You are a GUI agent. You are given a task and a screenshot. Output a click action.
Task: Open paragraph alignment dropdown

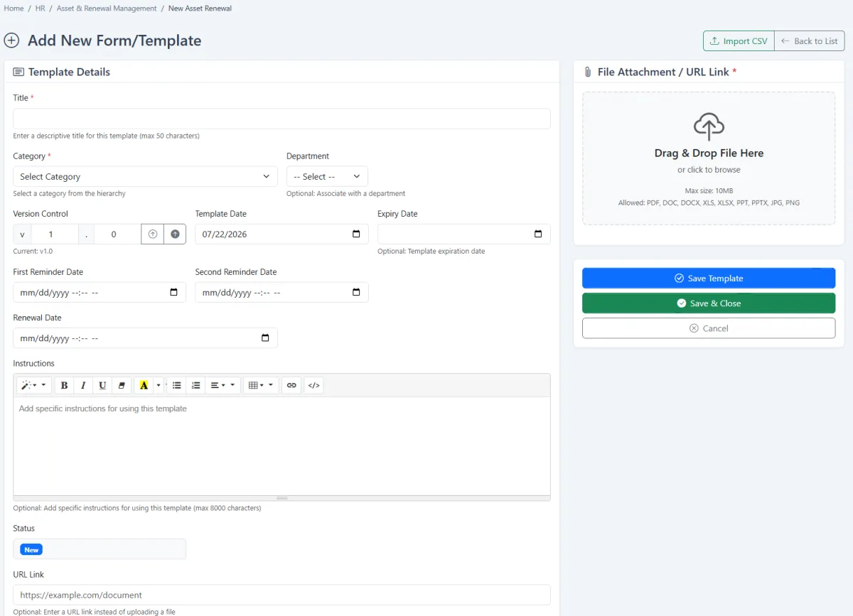(x=222, y=385)
